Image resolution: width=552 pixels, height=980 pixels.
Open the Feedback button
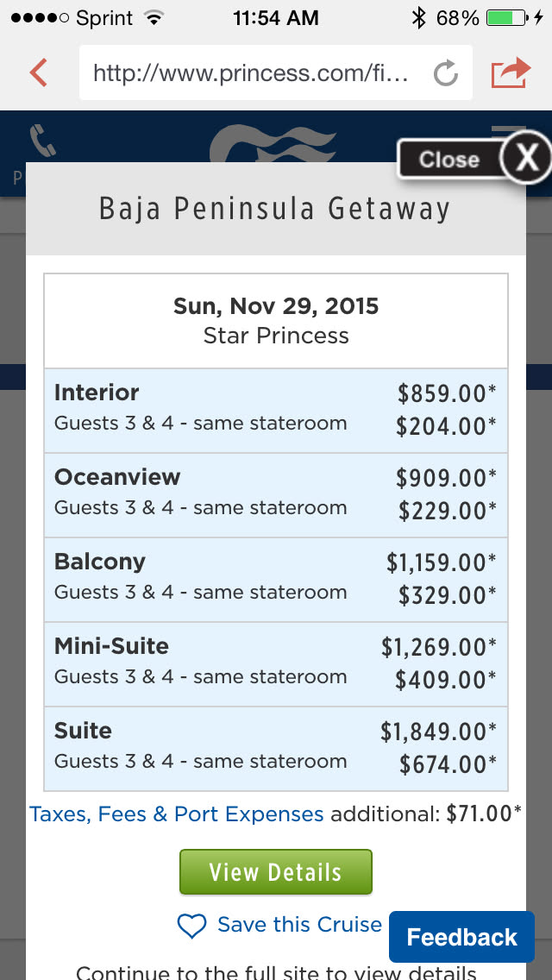(461, 937)
